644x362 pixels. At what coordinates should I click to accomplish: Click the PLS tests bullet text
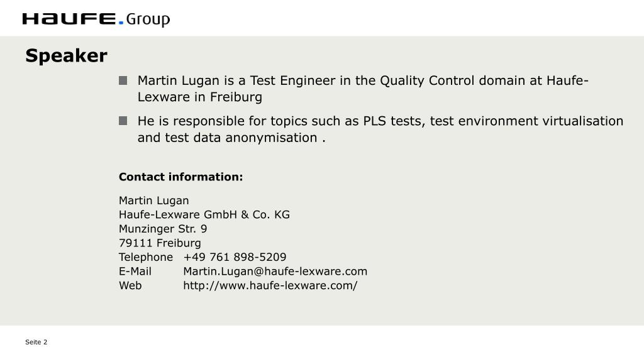(x=380, y=129)
